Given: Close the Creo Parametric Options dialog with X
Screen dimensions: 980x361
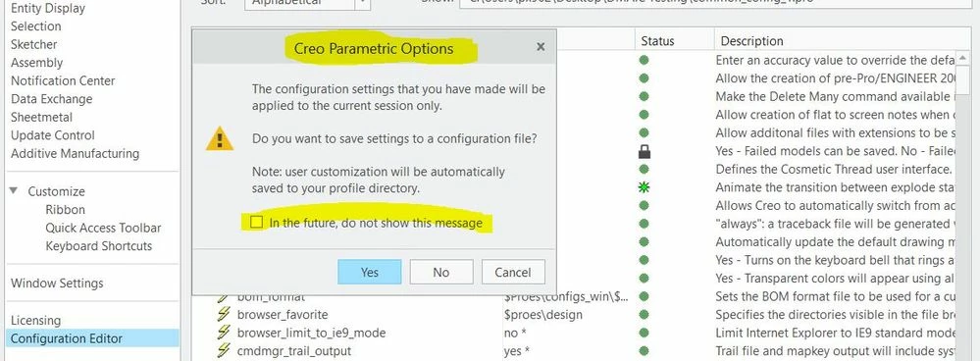Looking at the screenshot, I should (x=541, y=47).
